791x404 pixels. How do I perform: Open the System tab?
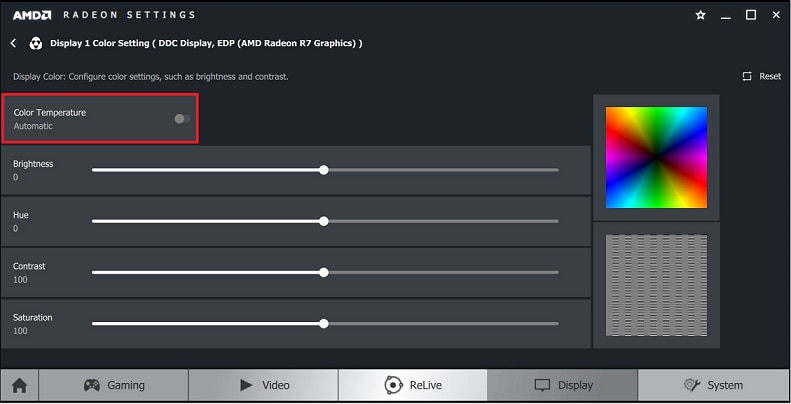pyautogui.click(x=713, y=385)
